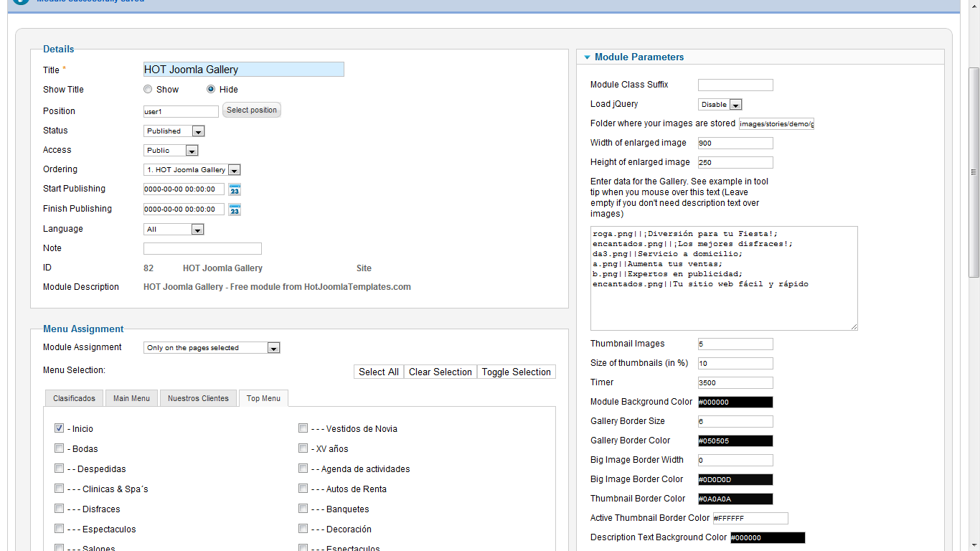Uncheck the Inicio menu checkbox
Screen dimensions: 980x551
click(59, 428)
